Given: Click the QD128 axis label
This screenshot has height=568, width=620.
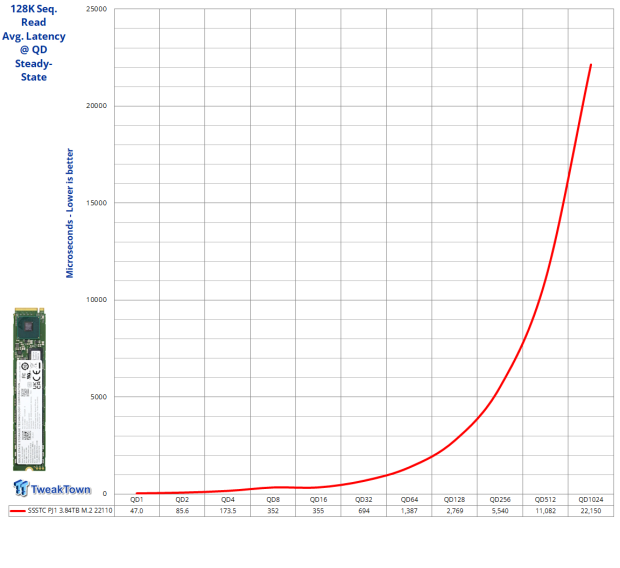Looking at the screenshot, I should (x=454, y=500).
